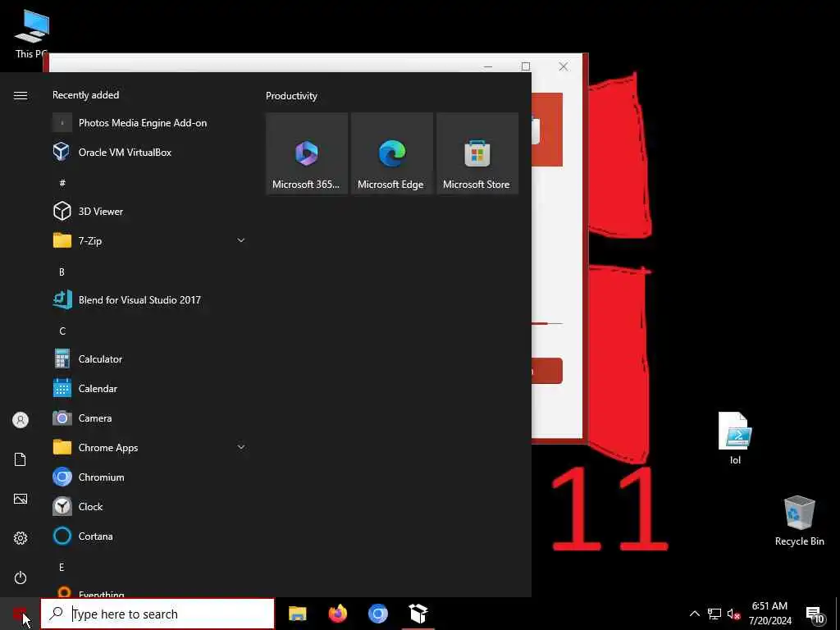Open the clock showing 6:51 AM
Screen dimensions: 840x630
coord(769,614)
